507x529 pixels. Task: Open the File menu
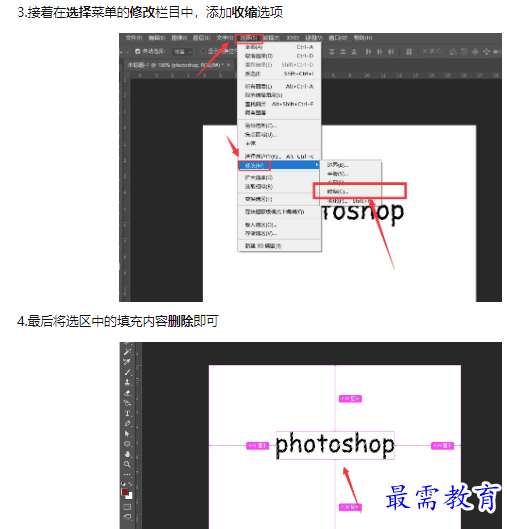(x=134, y=38)
